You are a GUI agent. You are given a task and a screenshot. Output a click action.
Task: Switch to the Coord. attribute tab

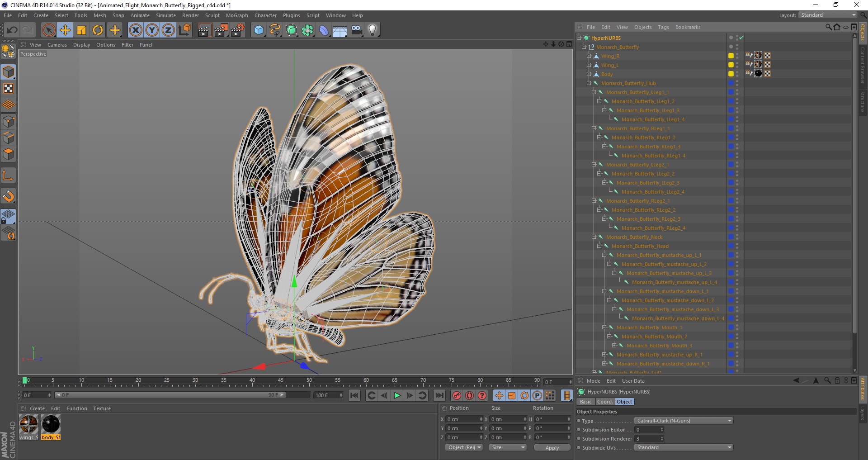coord(604,402)
